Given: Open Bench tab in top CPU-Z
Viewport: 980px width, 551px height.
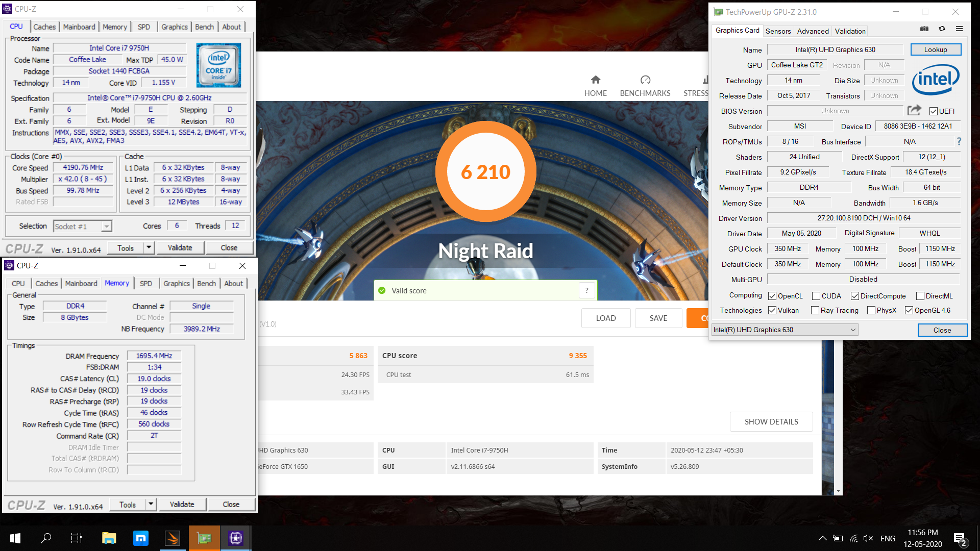Looking at the screenshot, I should click(204, 27).
